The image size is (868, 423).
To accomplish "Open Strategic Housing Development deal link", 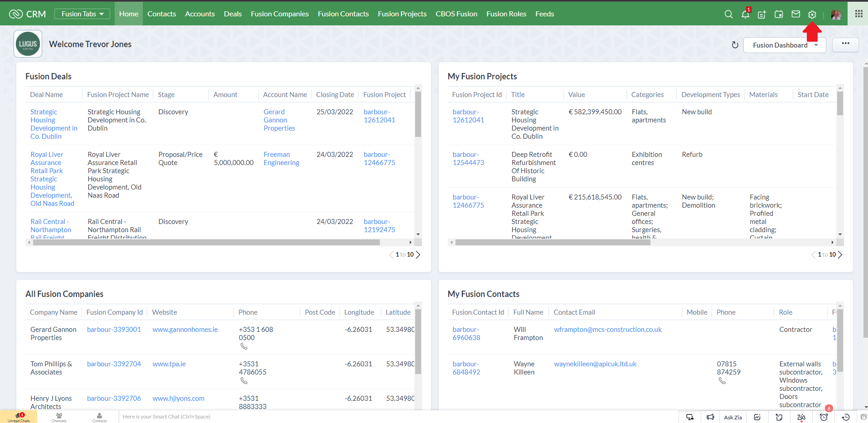I will (x=54, y=124).
